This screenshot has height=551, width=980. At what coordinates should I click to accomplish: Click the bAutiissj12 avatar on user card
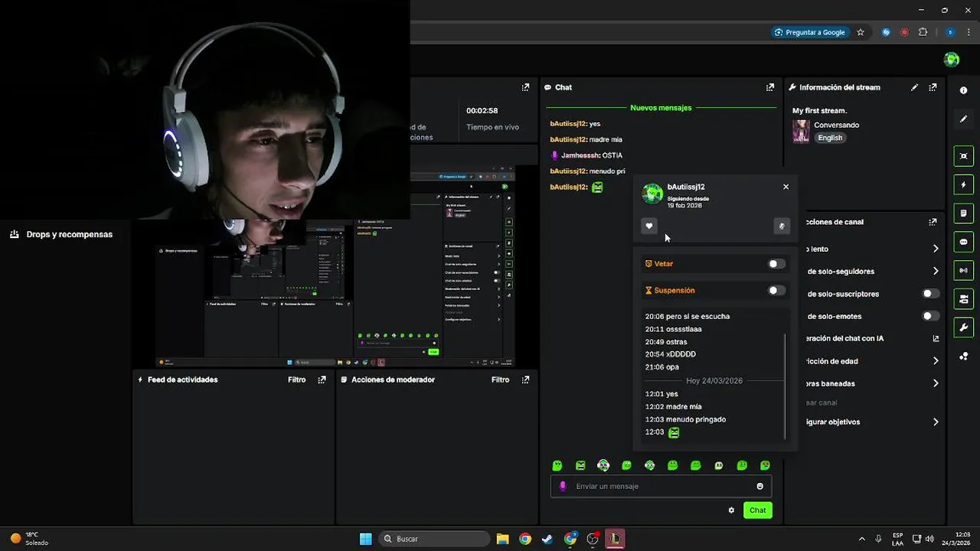click(x=652, y=194)
